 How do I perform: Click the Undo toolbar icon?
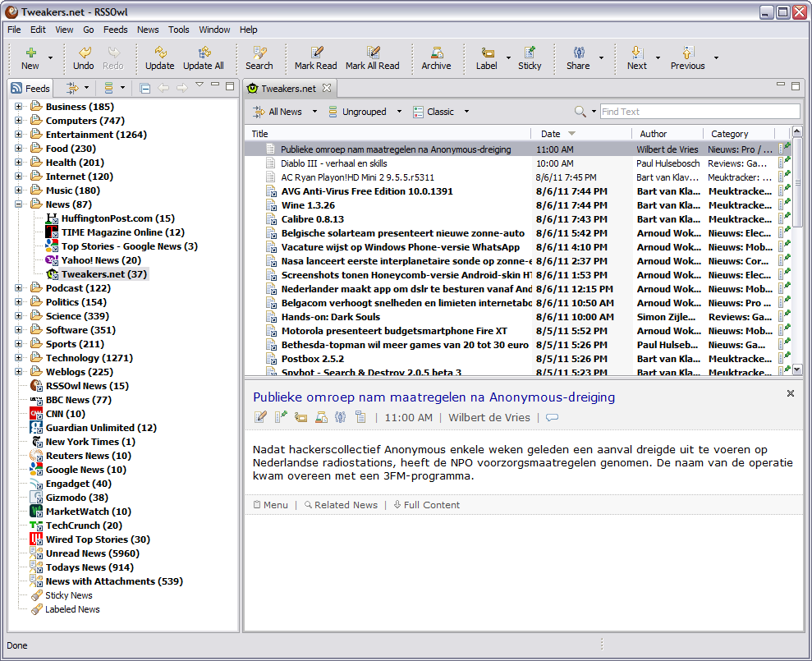point(84,57)
